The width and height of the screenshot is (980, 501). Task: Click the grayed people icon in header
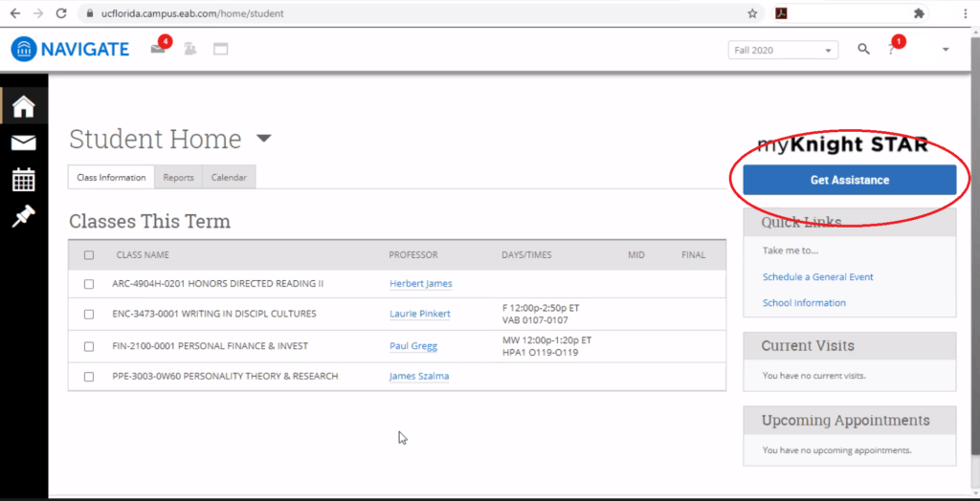189,49
